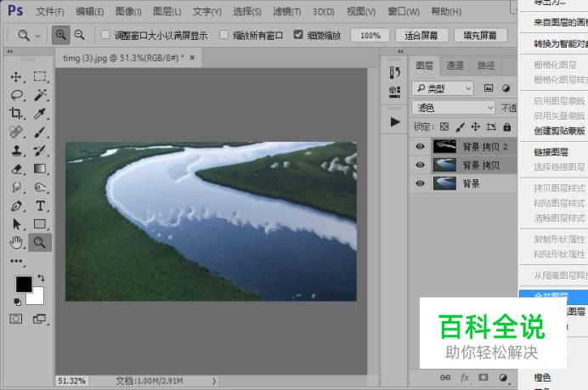
Task: Select the Eraser tool
Action: 16,169
